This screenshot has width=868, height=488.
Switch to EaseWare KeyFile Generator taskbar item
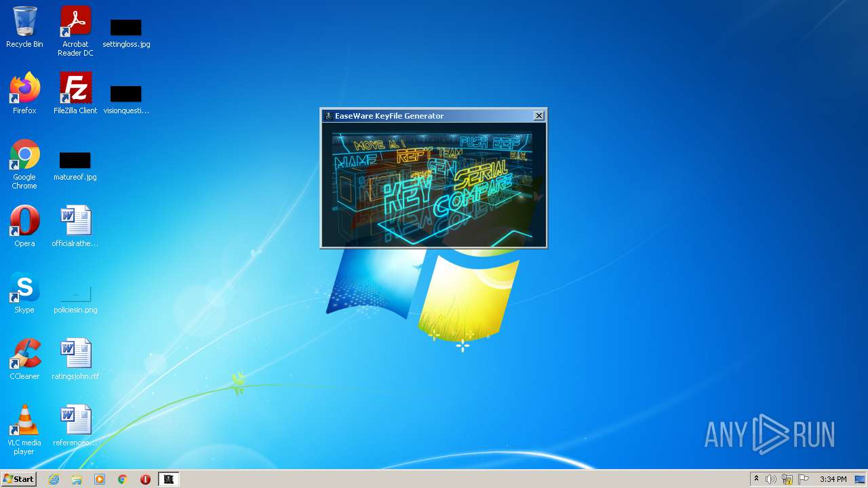click(x=169, y=479)
